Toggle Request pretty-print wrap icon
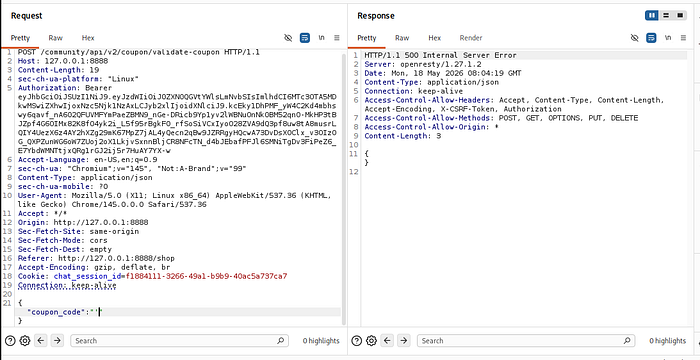 pyautogui.click(x=305, y=38)
